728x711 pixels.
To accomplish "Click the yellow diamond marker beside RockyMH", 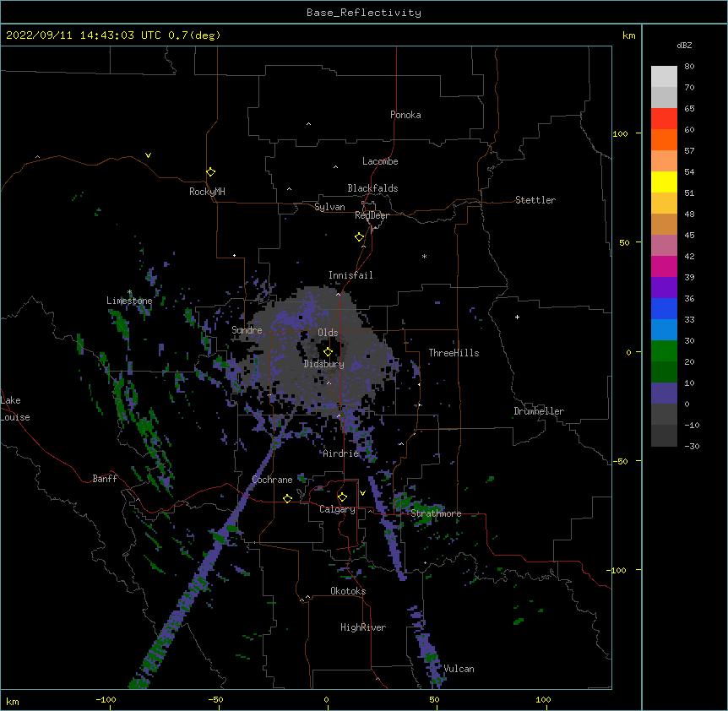I will click(x=210, y=172).
